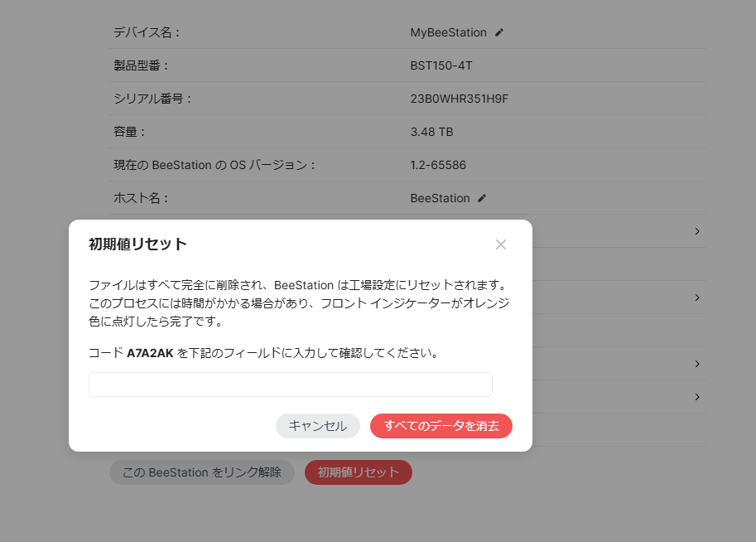Click この BeeStation をリンク解除 button
Viewport: 756px width, 542px height.
pos(202,472)
